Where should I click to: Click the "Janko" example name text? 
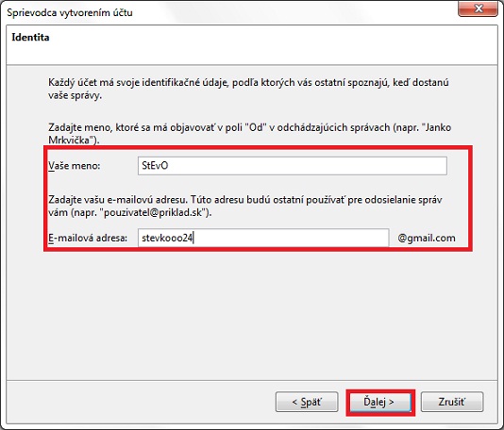point(438,127)
